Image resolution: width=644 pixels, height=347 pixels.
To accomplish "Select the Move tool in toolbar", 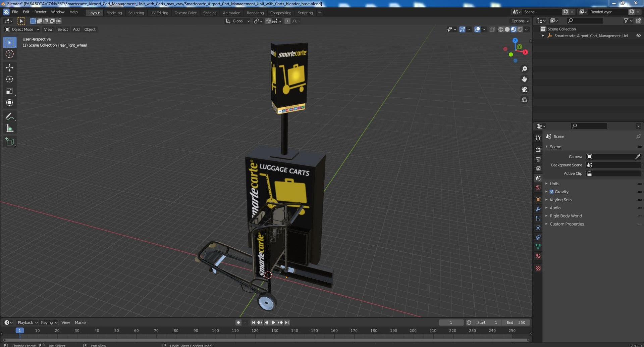I will click(9, 67).
